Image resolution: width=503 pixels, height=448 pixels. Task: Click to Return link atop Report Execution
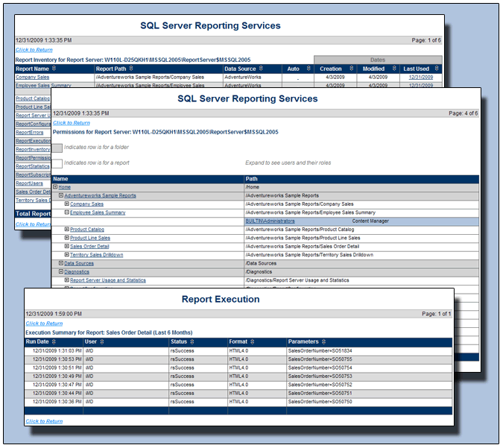44,324
